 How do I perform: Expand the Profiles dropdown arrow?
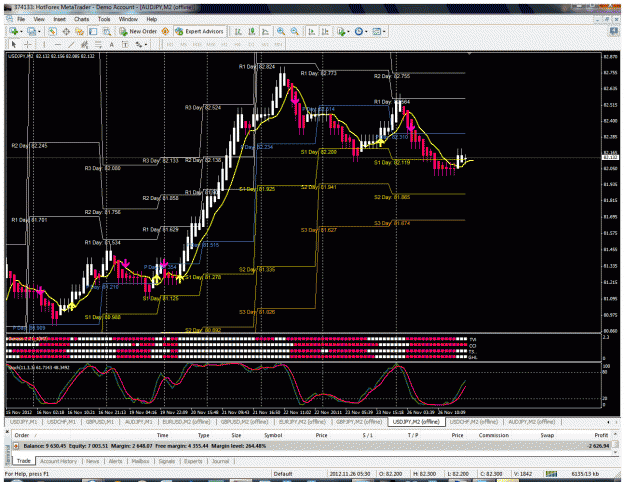[x=39, y=31]
